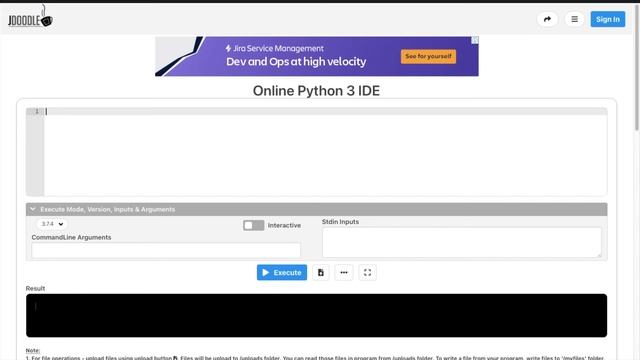Click the Online Python 3 IDE heading
The width and height of the screenshot is (640, 360).
(x=316, y=91)
